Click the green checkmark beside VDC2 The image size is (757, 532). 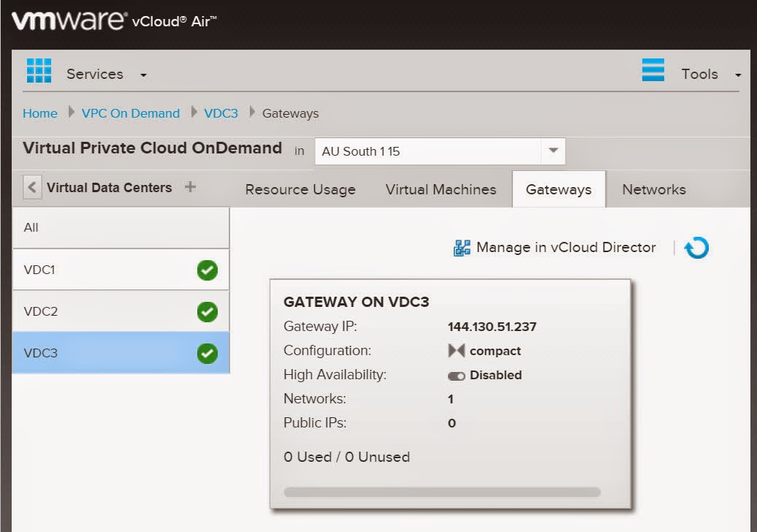[207, 311]
